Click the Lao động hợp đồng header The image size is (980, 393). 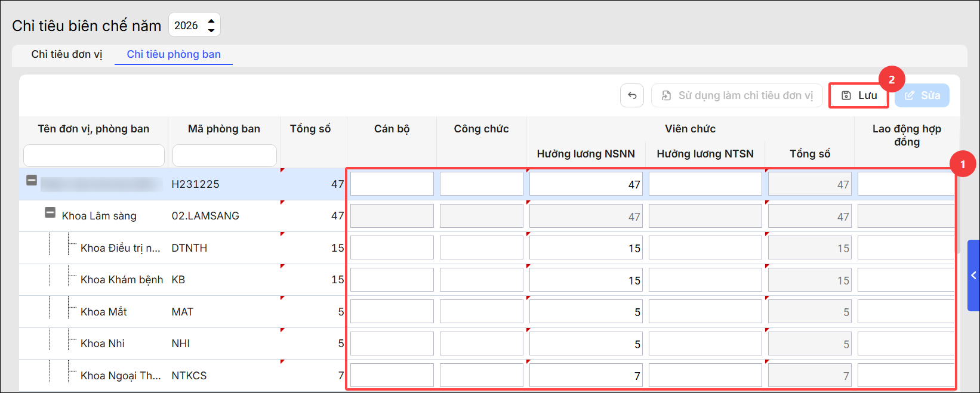[x=907, y=135]
